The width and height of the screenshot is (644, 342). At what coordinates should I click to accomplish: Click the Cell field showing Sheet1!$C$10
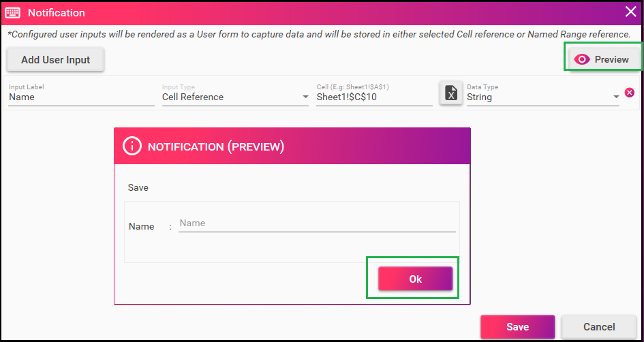[x=374, y=97]
